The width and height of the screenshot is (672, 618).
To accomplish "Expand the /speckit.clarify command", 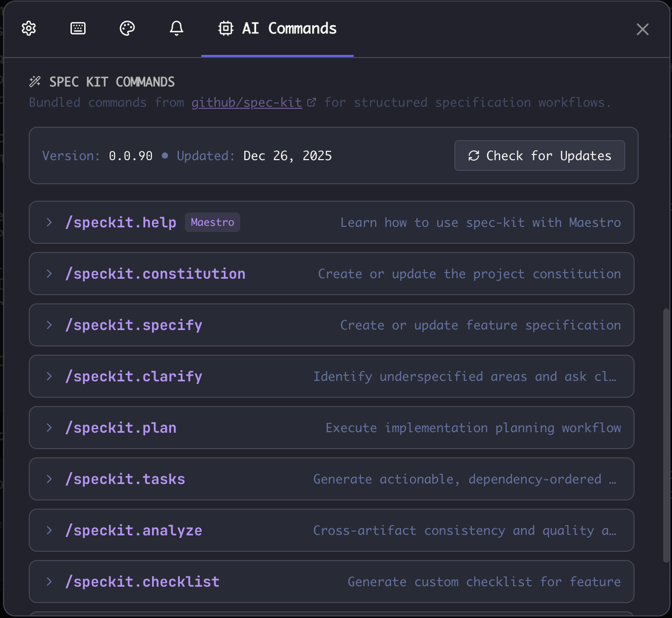I will 49,376.
